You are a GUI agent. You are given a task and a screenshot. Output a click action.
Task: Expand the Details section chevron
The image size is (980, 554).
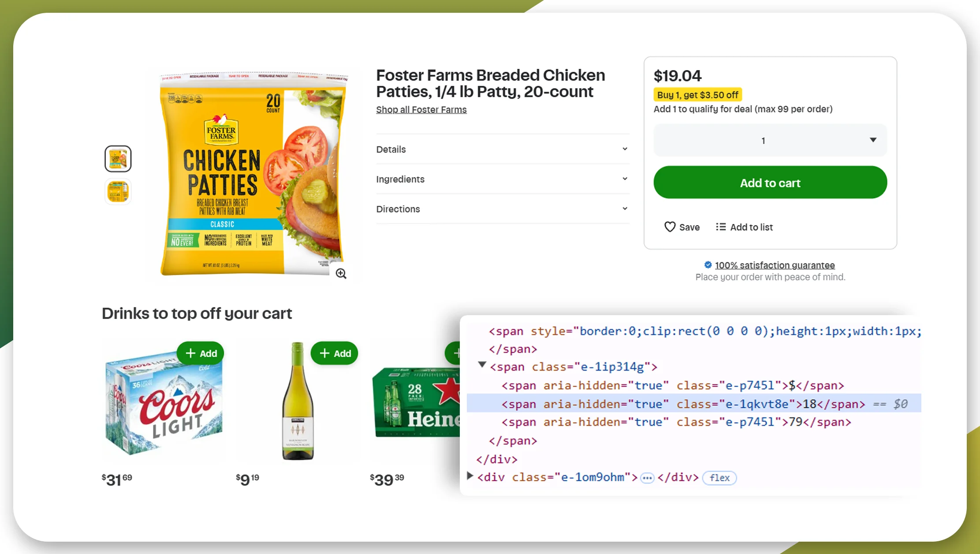(624, 149)
